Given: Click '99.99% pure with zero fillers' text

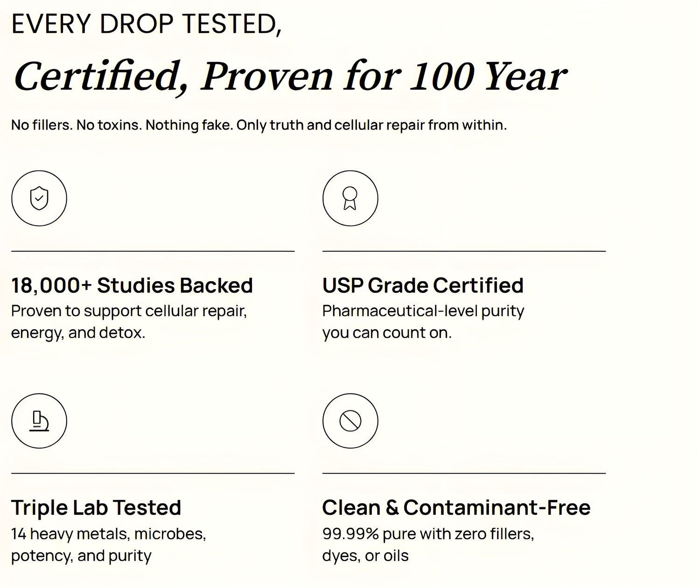Looking at the screenshot, I should (428, 533).
